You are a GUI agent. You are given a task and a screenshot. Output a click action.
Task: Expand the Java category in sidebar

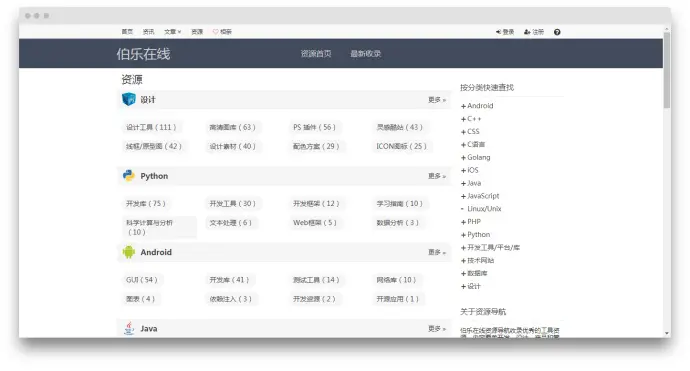coord(471,183)
